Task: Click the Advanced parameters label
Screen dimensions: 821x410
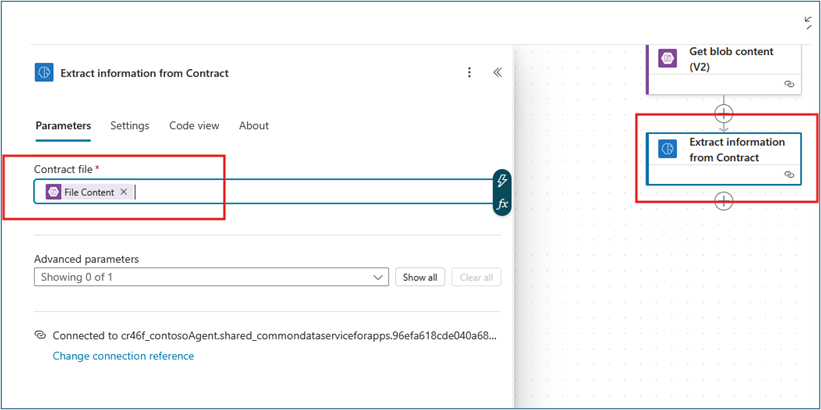Action: (86, 259)
